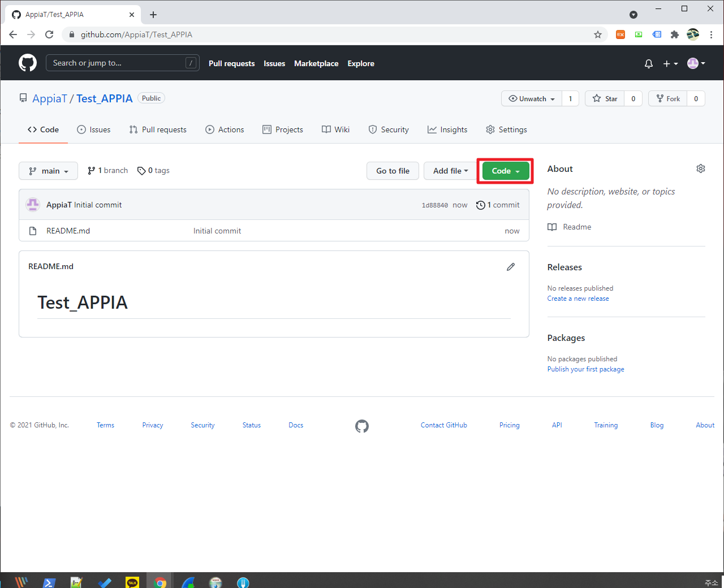Go to Marketplace

[x=316, y=63]
